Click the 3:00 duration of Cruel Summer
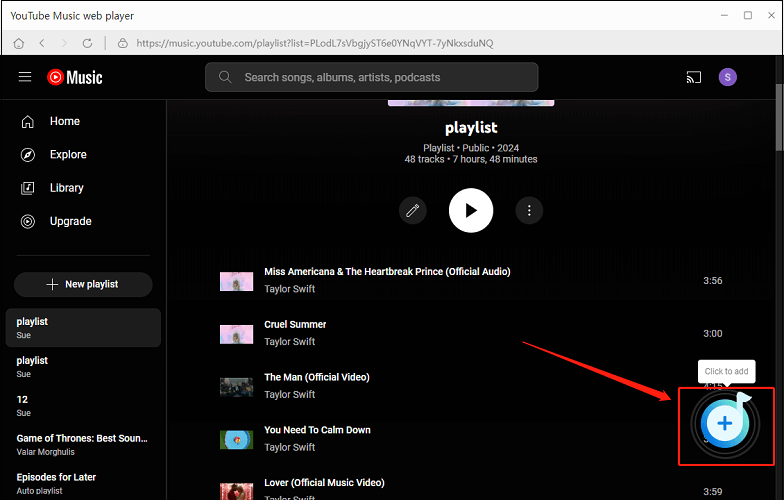Viewport: 784px width, 500px height. (x=712, y=334)
